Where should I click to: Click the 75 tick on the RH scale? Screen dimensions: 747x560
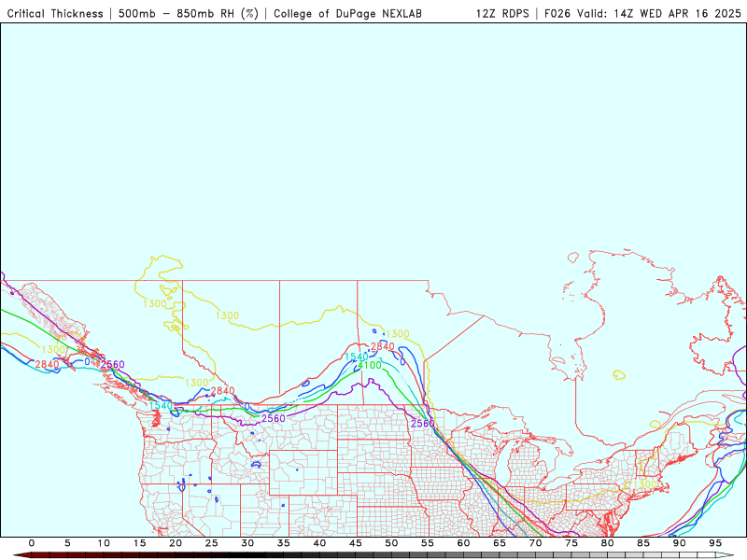(571, 543)
